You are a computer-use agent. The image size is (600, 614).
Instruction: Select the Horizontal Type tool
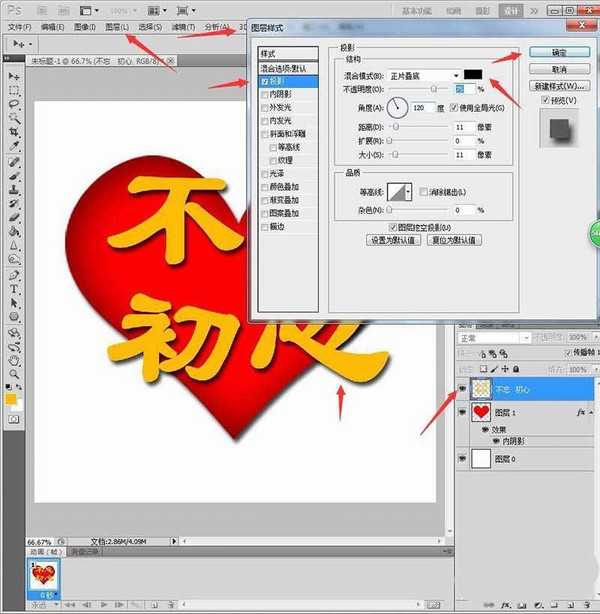[14, 288]
